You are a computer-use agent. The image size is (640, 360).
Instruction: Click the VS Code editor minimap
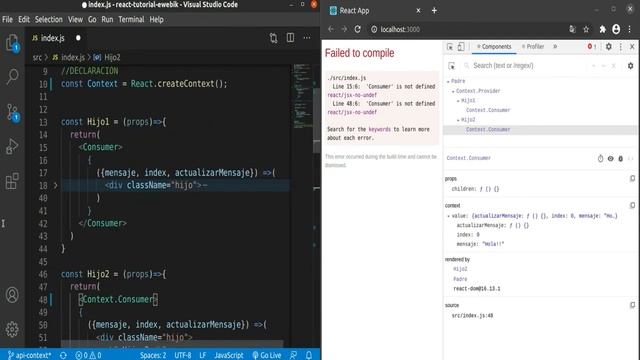302,96
